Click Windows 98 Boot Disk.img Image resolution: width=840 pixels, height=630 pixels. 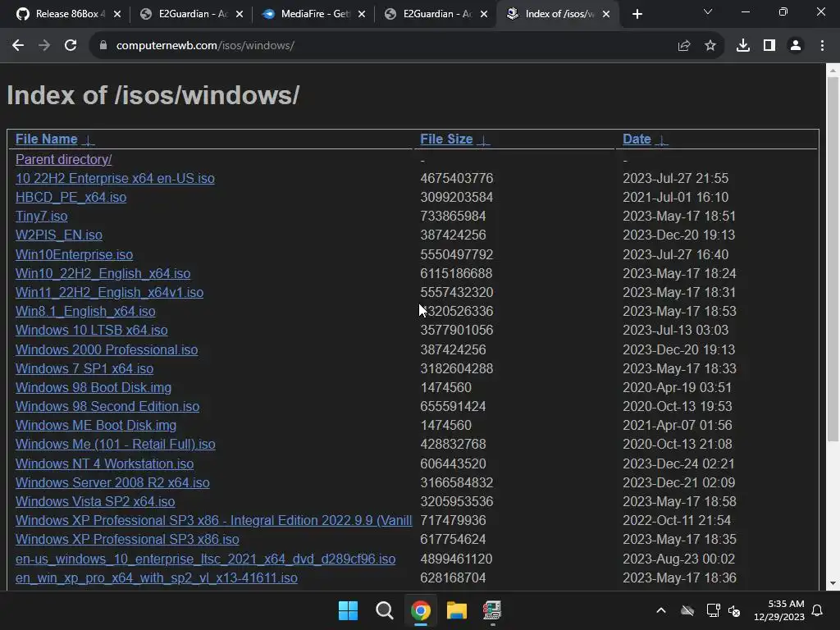click(94, 387)
